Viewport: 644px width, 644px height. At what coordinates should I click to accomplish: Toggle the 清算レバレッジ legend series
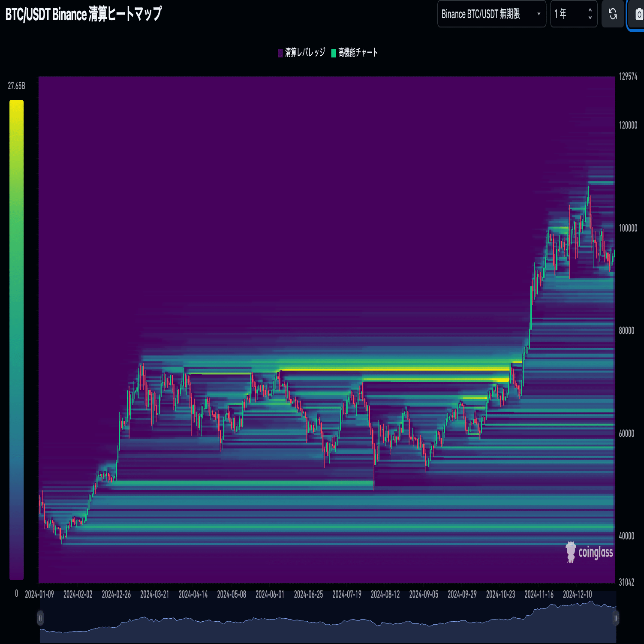pyautogui.click(x=302, y=53)
